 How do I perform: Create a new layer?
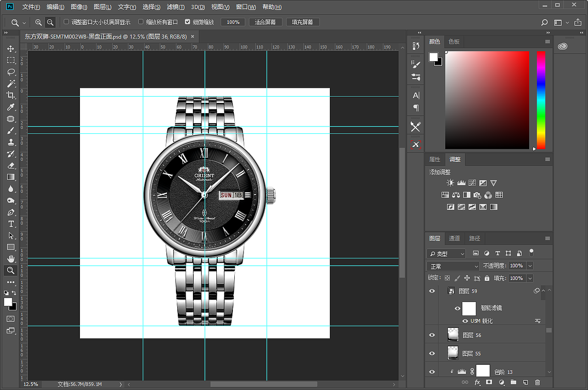tap(526, 382)
